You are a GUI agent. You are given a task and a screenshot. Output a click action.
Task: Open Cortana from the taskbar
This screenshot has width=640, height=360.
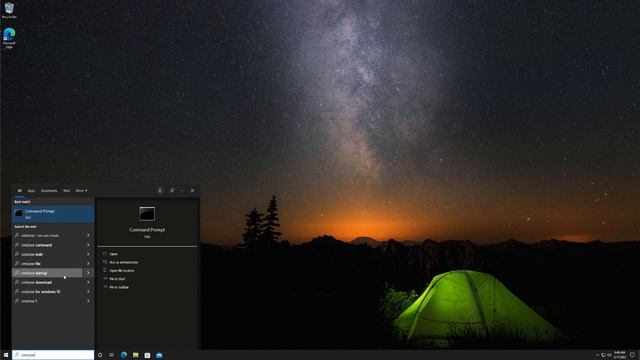coord(100,355)
